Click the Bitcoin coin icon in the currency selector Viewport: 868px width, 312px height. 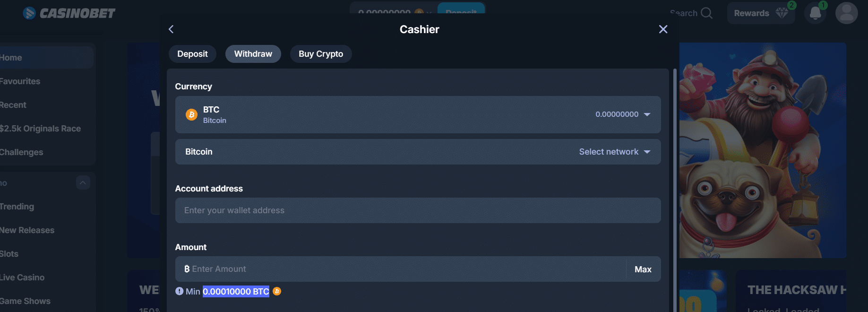[190, 114]
